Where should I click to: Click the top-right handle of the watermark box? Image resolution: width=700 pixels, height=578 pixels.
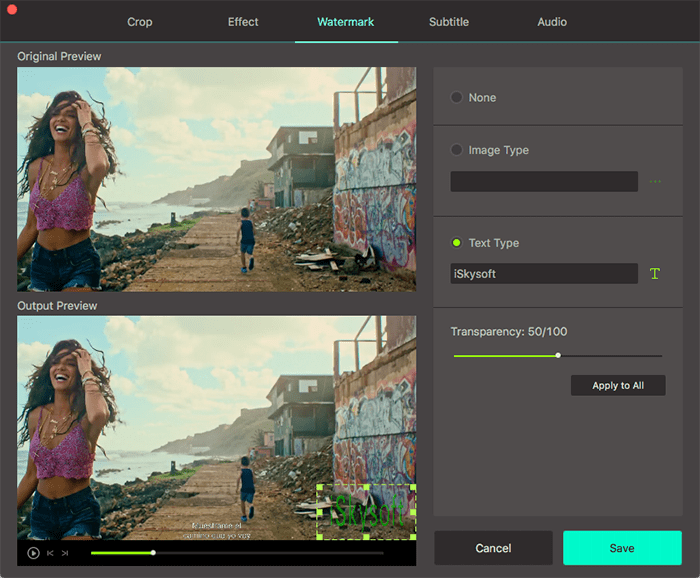[412, 488]
